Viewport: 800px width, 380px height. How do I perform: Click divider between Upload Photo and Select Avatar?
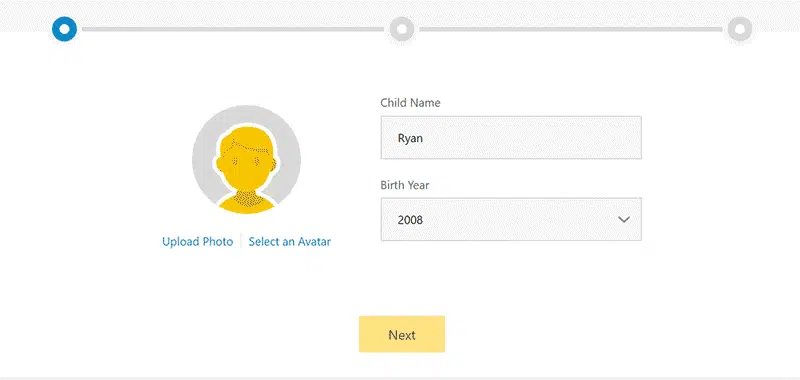click(x=241, y=241)
